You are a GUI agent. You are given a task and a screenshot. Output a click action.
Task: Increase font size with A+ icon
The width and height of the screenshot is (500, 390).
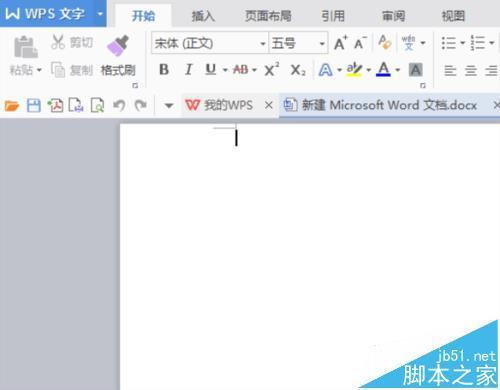point(340,43)
